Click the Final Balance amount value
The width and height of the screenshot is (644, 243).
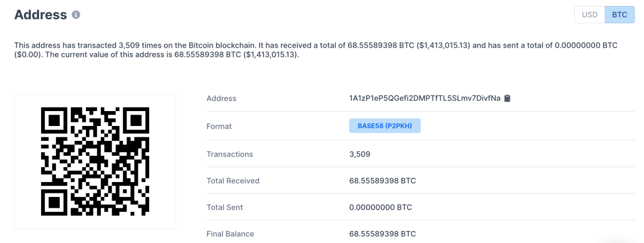coord(382,233)
